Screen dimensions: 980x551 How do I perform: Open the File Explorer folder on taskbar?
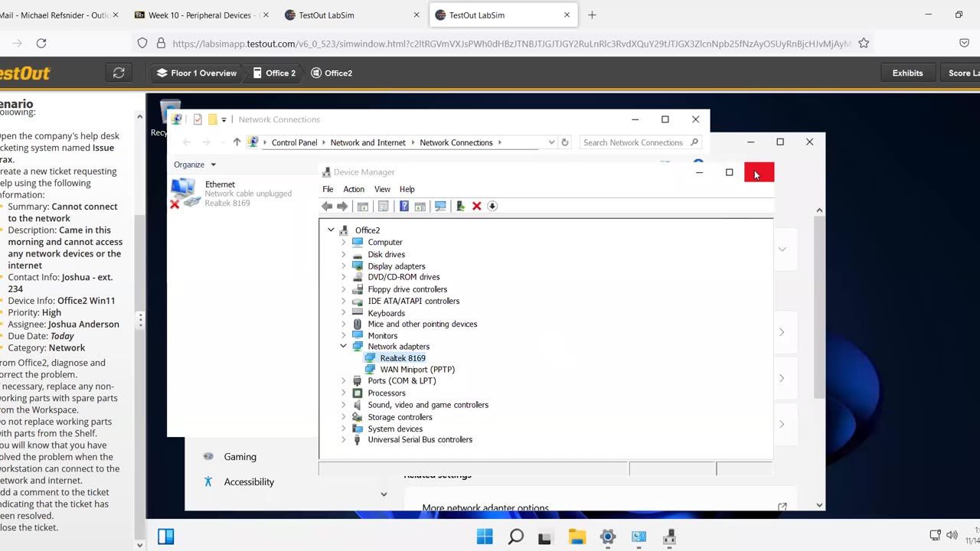click(x=577, y=536)
